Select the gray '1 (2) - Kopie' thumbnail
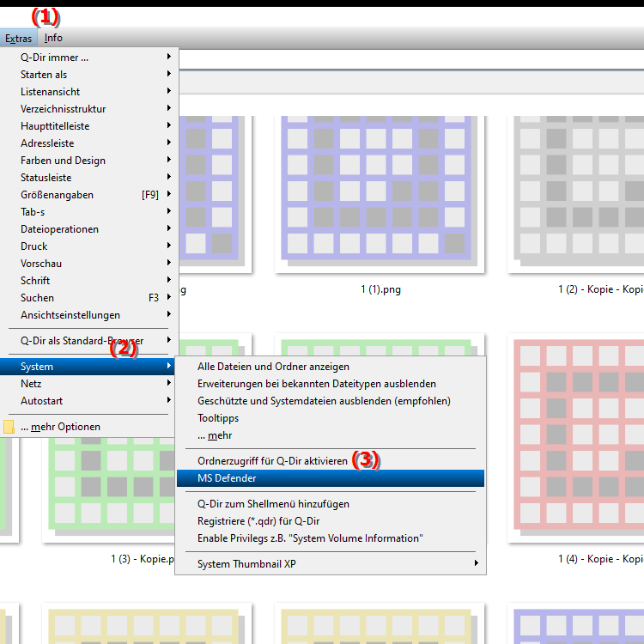 576,193
